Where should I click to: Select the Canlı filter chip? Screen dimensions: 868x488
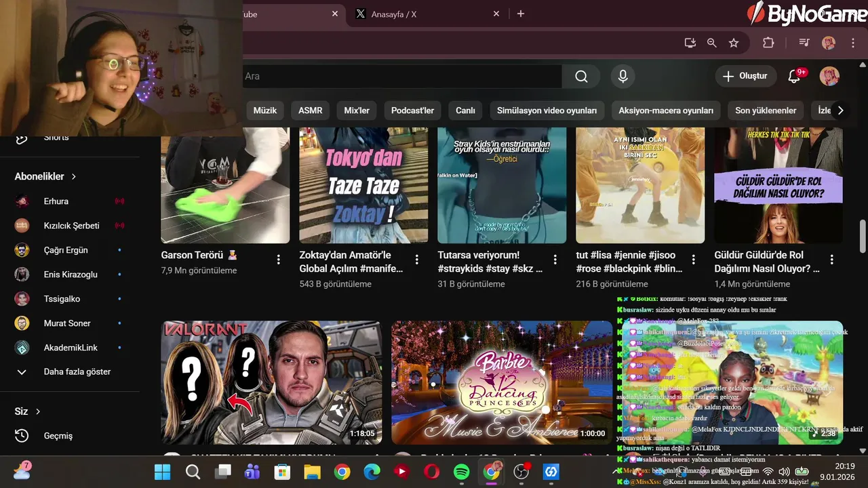click(x=465, y=110)
